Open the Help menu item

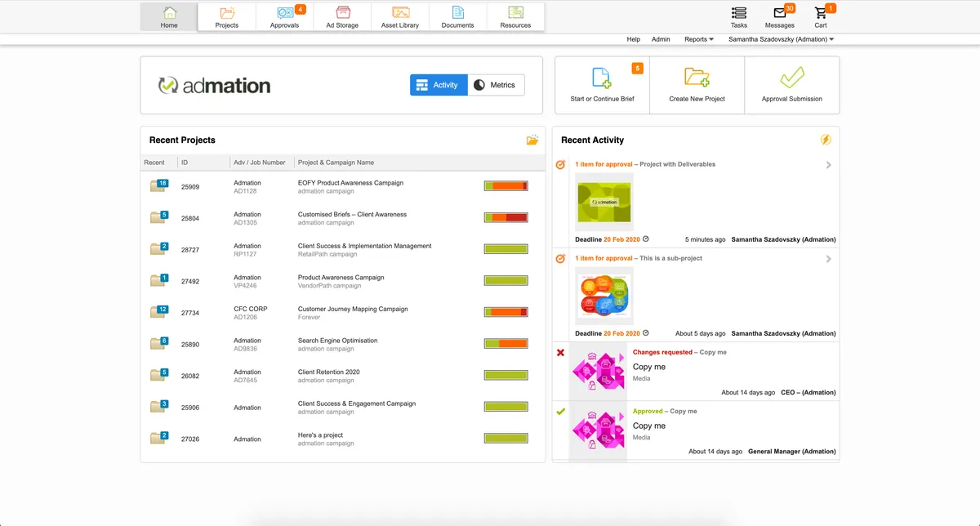click(x=633, y=39)
